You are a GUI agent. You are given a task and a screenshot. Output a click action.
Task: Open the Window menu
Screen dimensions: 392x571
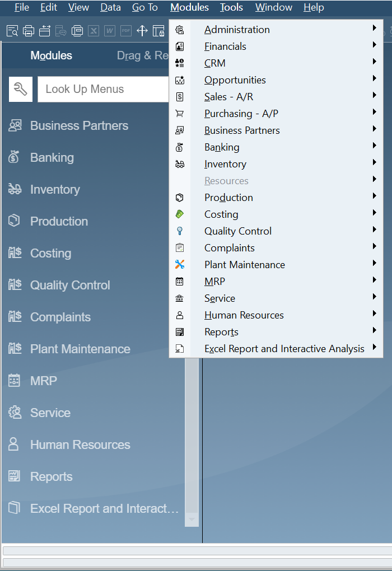pyautogui.click(x=273, y=8)
